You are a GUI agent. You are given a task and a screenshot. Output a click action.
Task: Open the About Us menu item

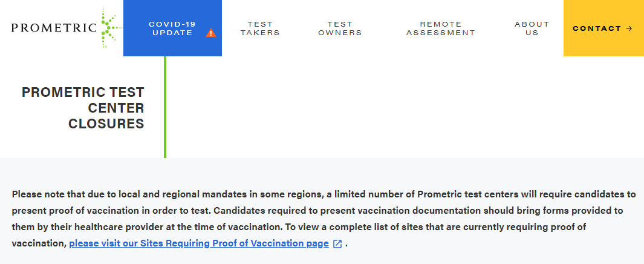coord(532,28)
